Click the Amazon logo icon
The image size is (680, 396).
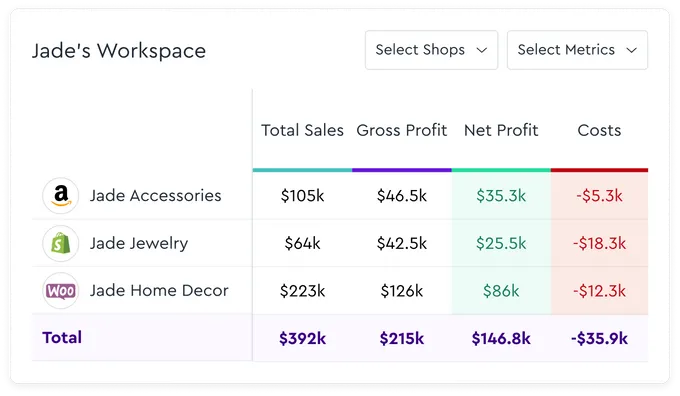click(x=61, y=196)
